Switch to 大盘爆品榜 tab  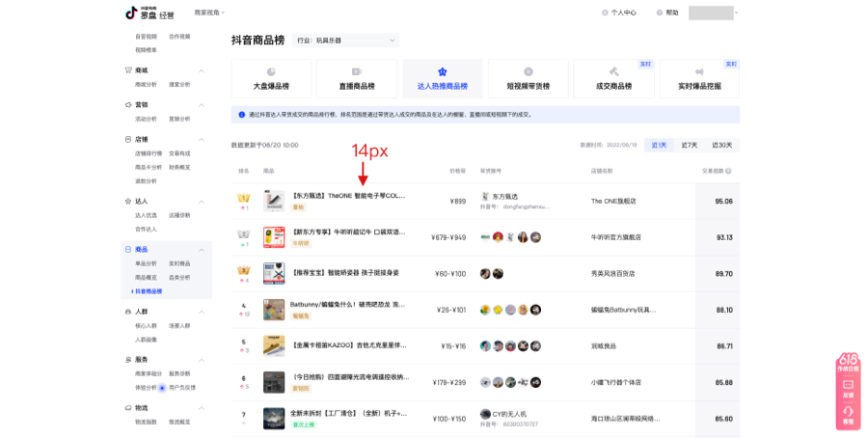(271, 79)
